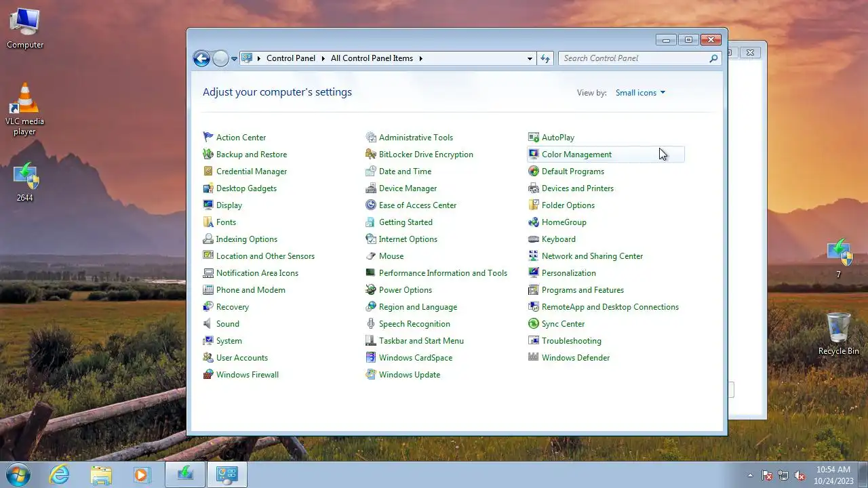Click the address bar Refresh button
868x488 pixels.
(545, 58)
